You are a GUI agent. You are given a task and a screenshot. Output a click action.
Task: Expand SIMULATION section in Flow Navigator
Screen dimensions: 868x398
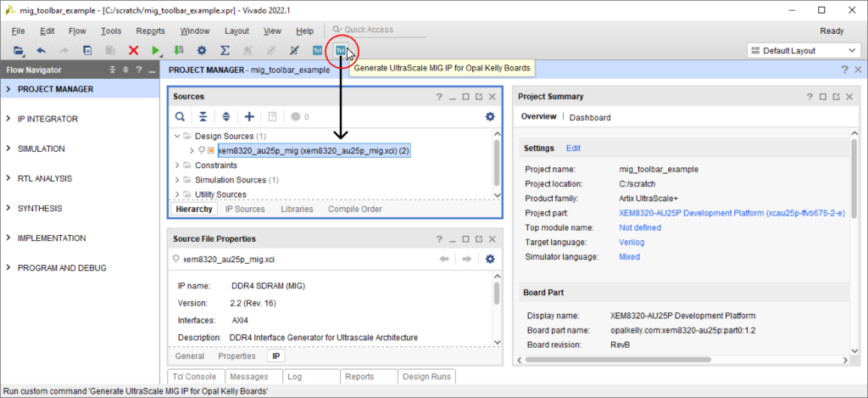click(x=8, y=149)
